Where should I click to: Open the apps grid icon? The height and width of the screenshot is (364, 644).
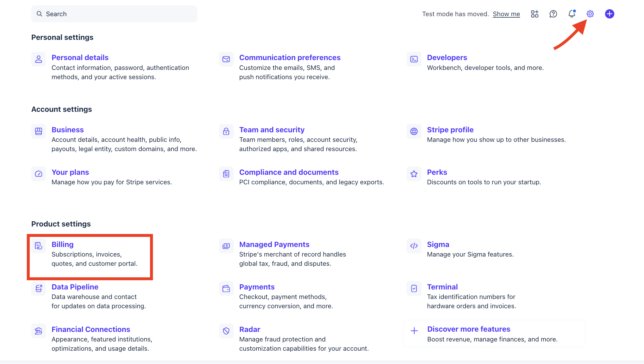(x=535, y=14)
